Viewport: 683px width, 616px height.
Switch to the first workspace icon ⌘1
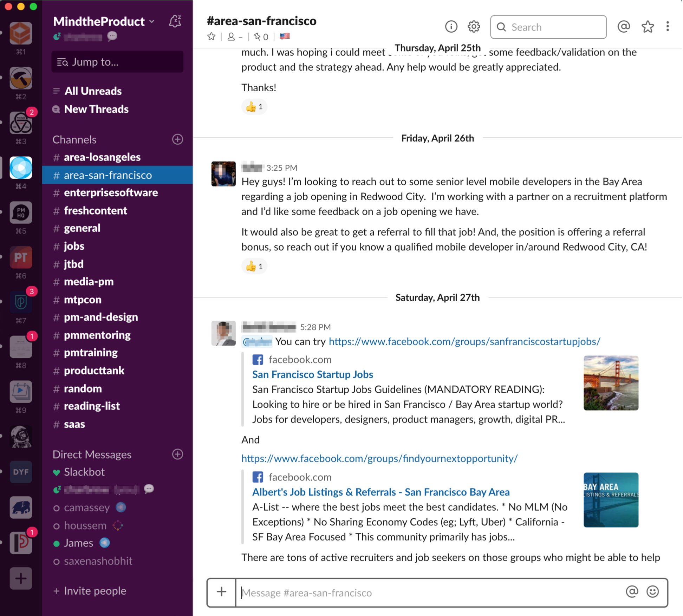21,33
